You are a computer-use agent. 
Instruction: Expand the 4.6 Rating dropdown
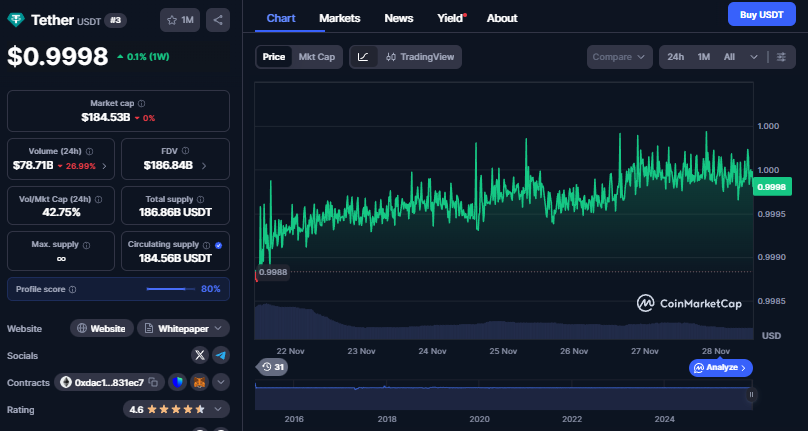[x=176, y=410]
